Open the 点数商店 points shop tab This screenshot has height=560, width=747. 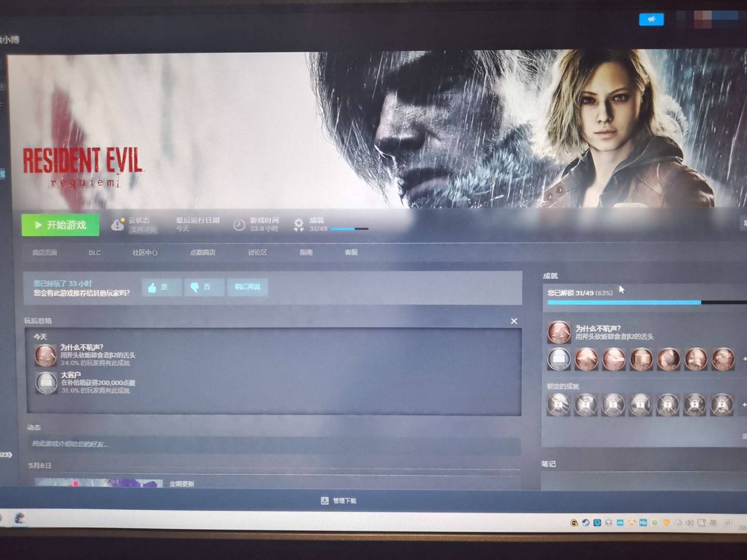(202, 253)
